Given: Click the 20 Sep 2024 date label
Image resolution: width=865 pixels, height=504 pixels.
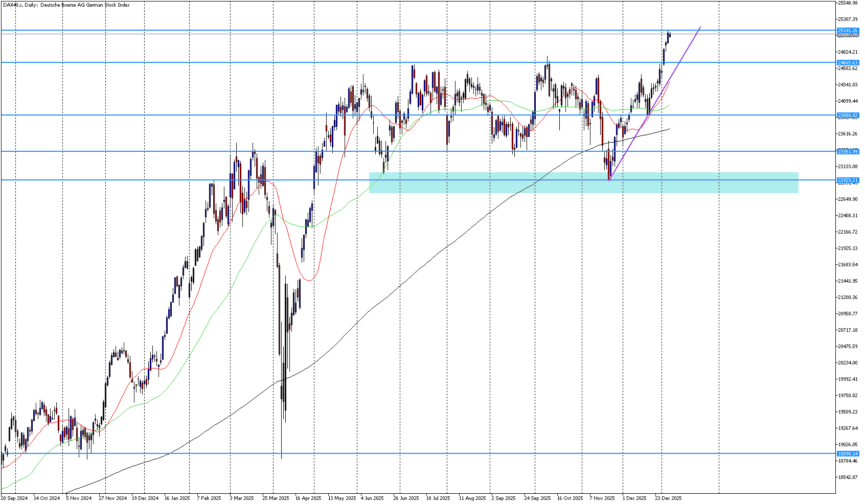Looking at the screenshot, I should click(14, 498).
